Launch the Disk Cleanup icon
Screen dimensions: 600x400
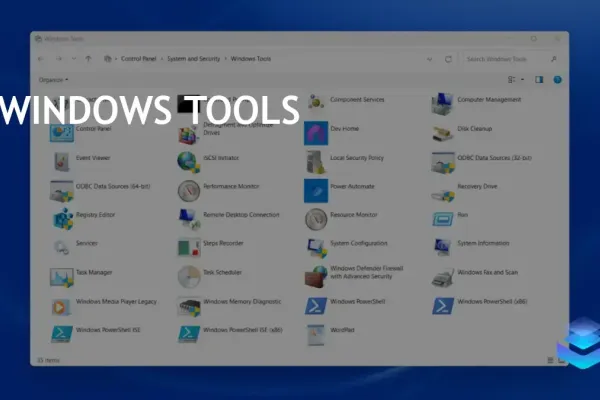(x=443, y=133)
